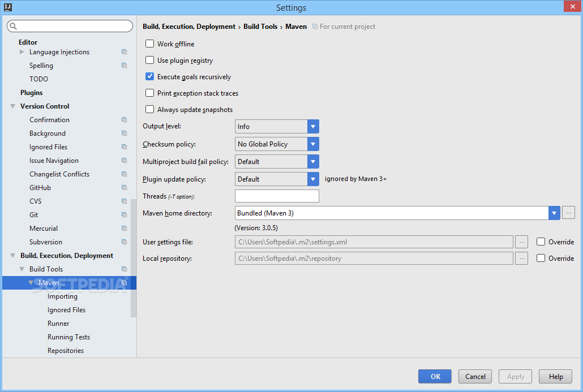Enable Print exception stack traces
This screenshot has height=392, width=583.
click(x=149, y=93)
